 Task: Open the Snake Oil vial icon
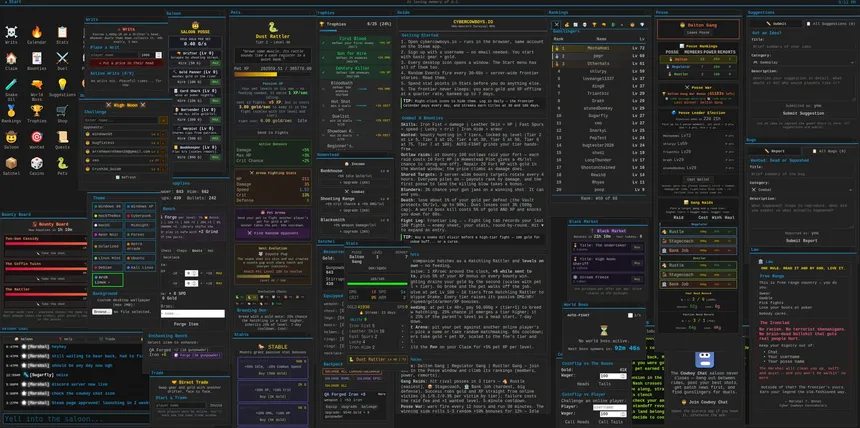point(11,87)
